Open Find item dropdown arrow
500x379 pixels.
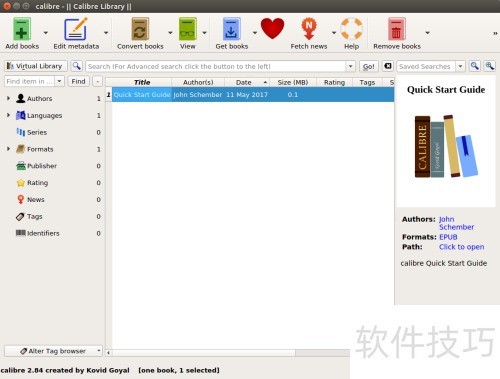[x=59, y=81]
